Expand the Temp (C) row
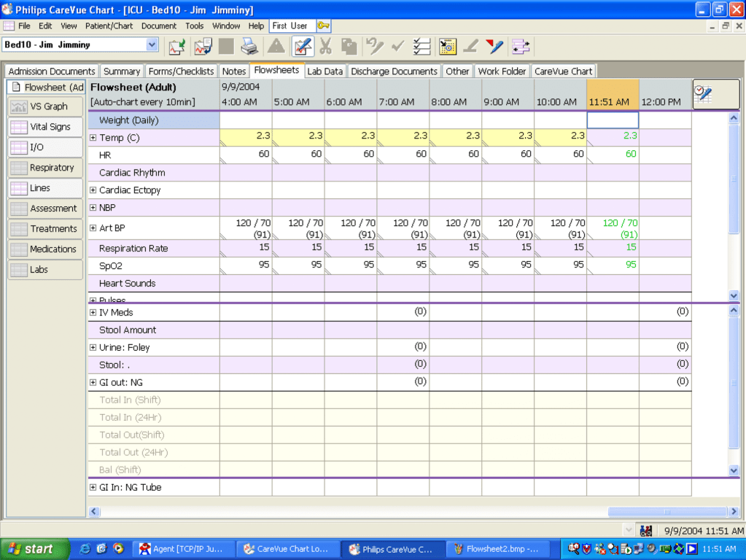746x560 pixels. 93,138
